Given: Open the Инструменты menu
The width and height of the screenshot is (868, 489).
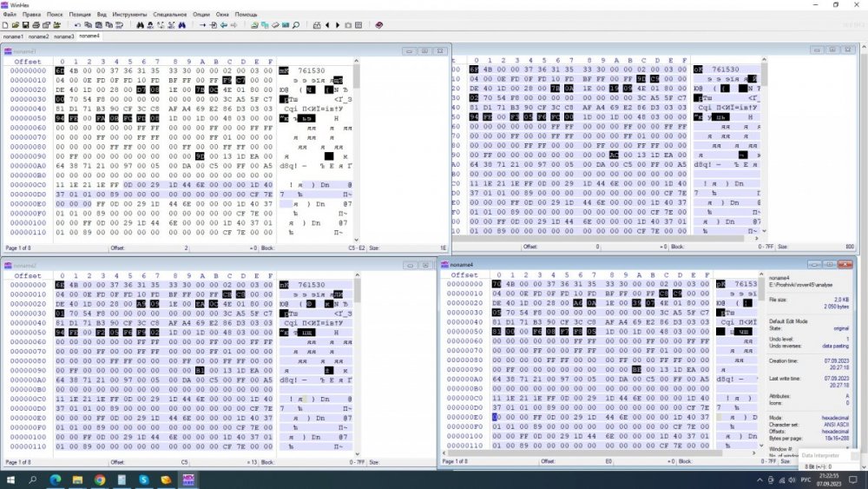Looking at the screenshot, I should pyautogui.click(x=129, y=15).
